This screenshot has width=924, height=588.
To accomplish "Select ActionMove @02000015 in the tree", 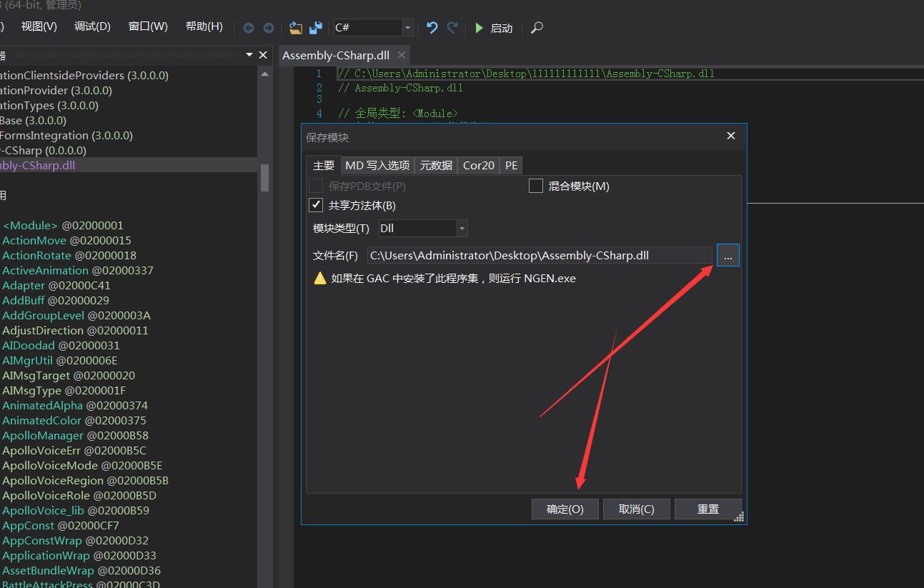I will (x=66, y=240).
